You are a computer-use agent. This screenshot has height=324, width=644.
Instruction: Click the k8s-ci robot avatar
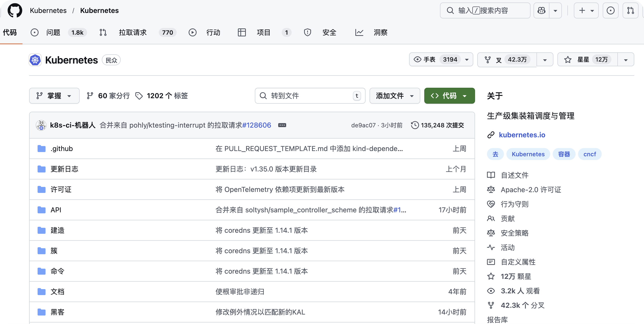coord(41,125)
